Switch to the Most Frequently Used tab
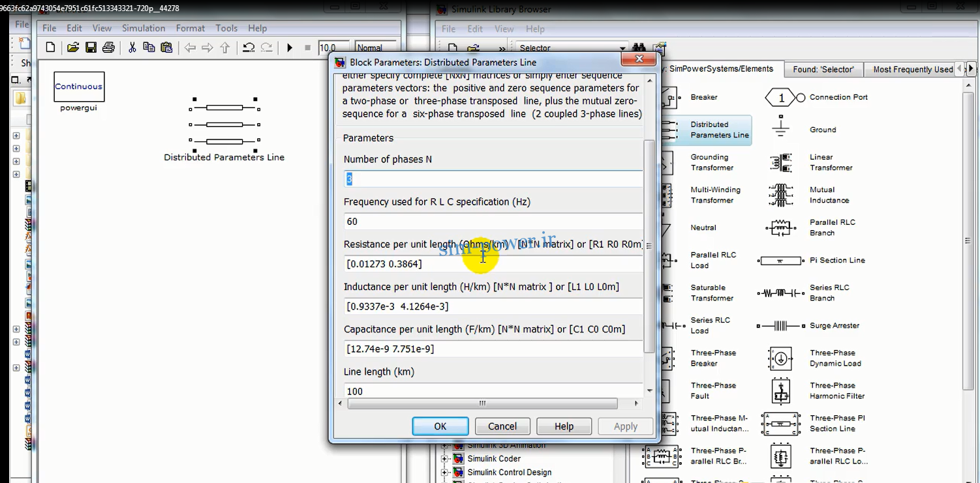This screenshot has width=980, height=483. [x=913, y=69]
